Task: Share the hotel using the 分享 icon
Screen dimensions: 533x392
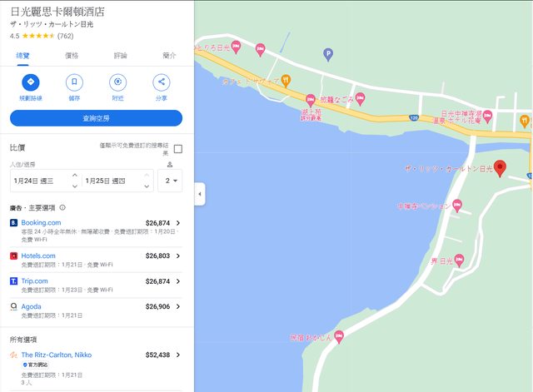Action: click(161, 82)
